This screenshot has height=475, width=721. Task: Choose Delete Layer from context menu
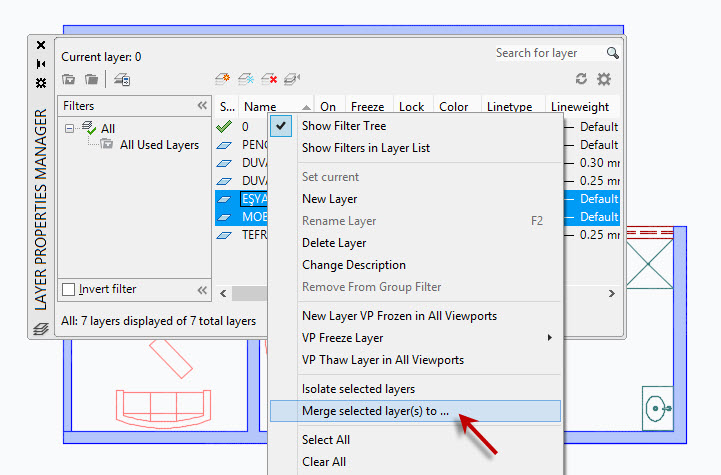pyautogui.click(x=334, y=243)
